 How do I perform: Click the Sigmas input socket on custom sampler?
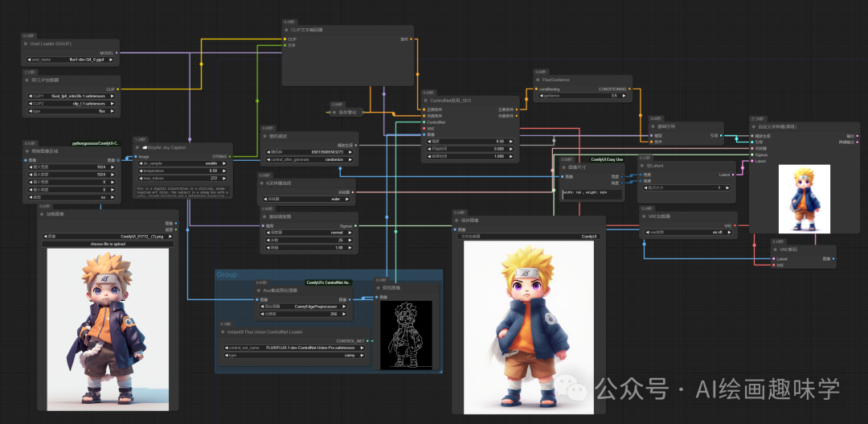(751, 154)
